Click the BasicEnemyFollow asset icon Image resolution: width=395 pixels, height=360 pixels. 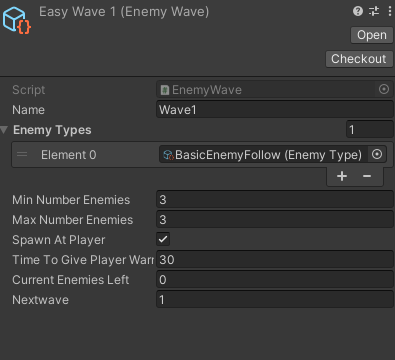coord(168,155)
